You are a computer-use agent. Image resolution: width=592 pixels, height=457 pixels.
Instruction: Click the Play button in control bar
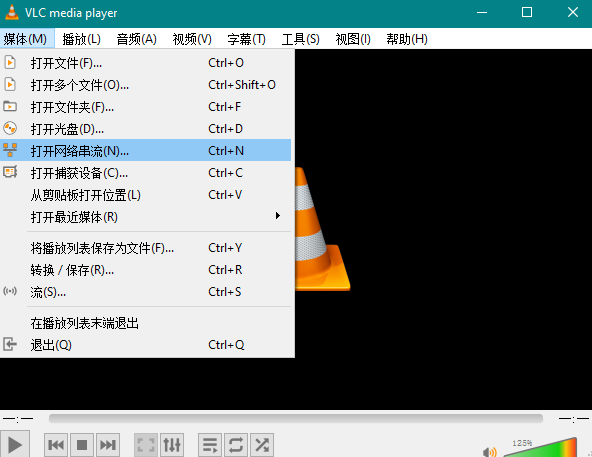point(14,445)
